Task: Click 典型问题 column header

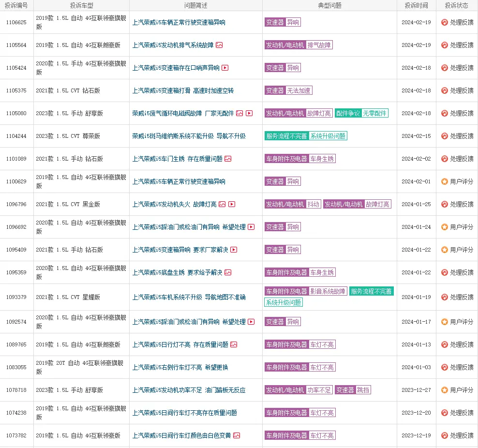Action: click(329, 5)
